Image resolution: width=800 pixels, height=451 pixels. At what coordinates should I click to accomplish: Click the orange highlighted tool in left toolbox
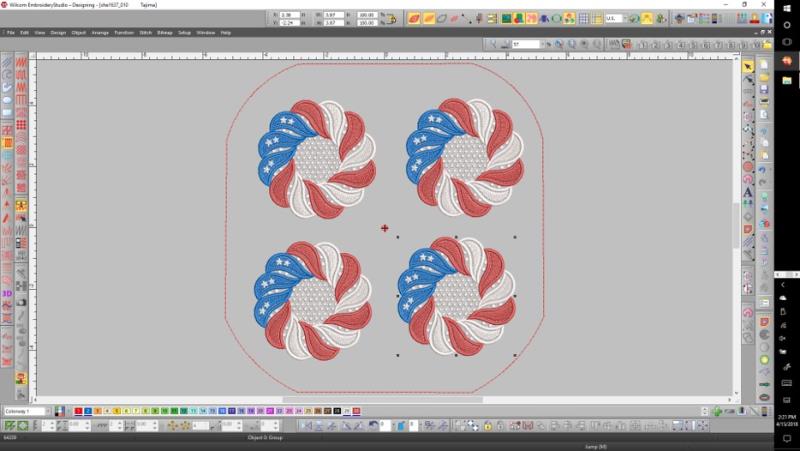click(7, 143)
